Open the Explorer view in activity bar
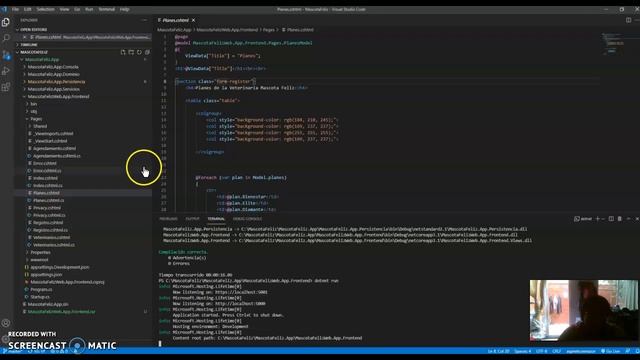Viewport: 640px width, 360px height. click(6, 22)
